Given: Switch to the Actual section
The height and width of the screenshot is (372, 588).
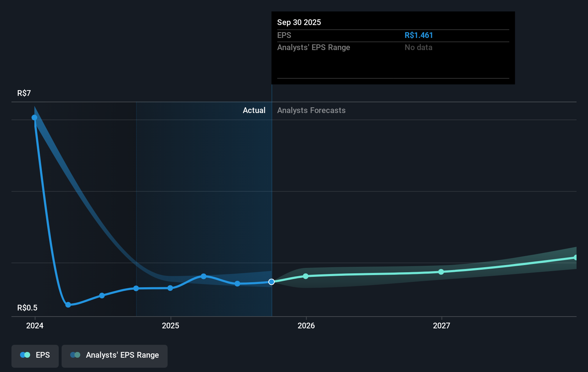Looking at the screenshot, I should [254, 111].
